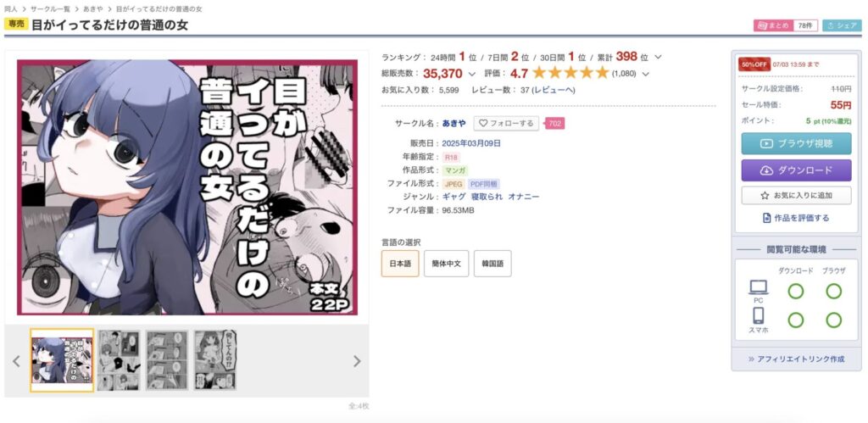Click the heart フォローする button
The image size is (868, 423).
506,124
